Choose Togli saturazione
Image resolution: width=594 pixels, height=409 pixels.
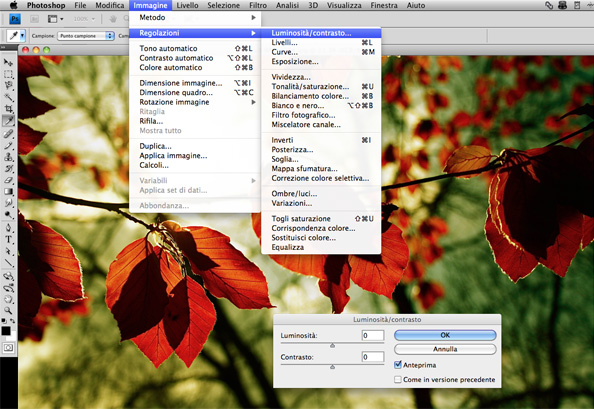pos(321,219)
